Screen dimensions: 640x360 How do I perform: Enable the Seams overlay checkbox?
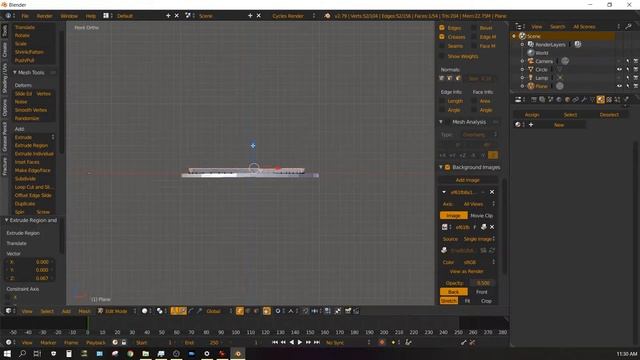[x=442, y=46]
